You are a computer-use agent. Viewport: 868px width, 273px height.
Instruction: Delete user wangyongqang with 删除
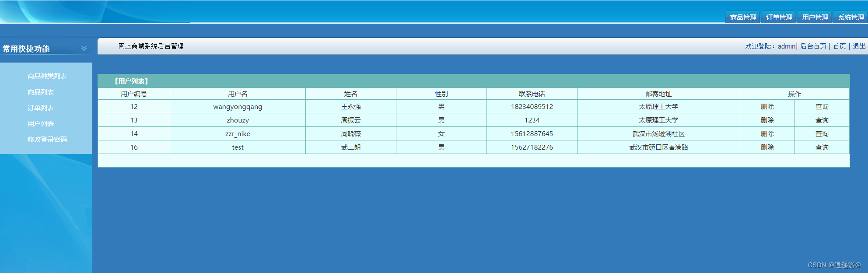[x=767, y=107]
